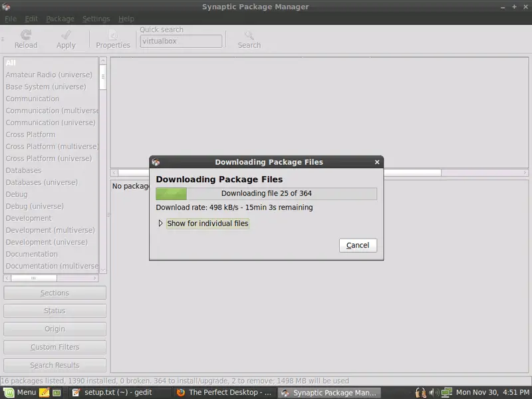Open the File menu

coord(11,19)
